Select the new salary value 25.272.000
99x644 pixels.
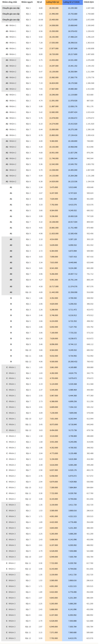coord(73,19)
